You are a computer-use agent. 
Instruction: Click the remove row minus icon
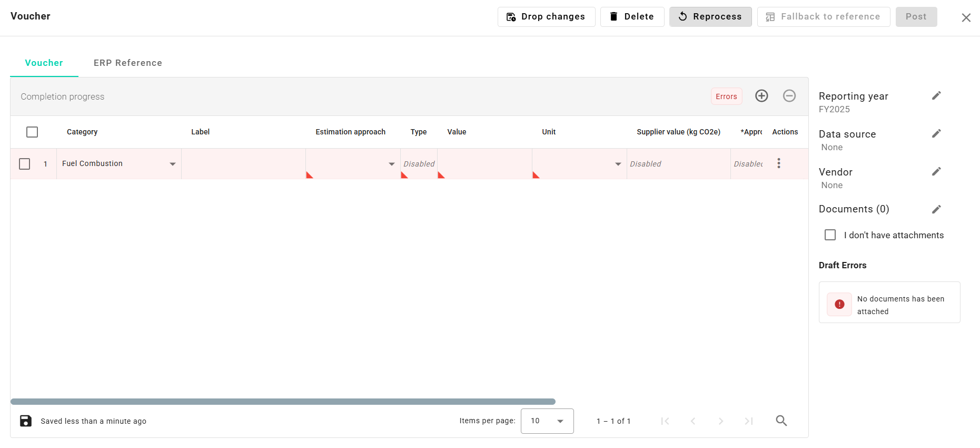click(x=789, y=96)
